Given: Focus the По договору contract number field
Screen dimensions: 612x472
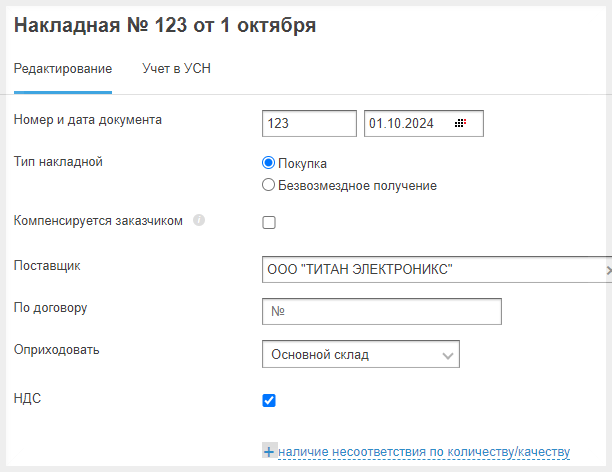Looking at the screenshot, I should 380,312.
